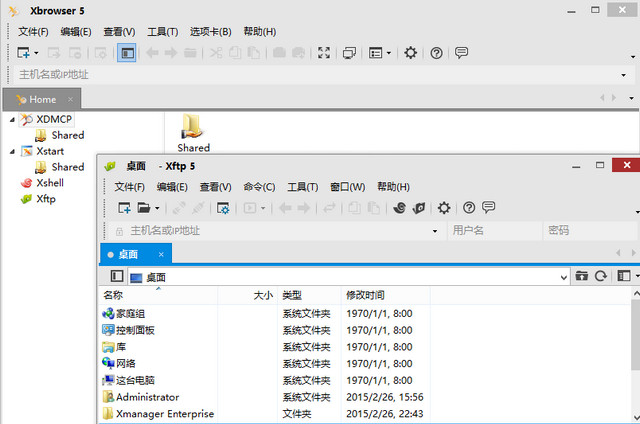Click the list view icon in Xbrowser toolbar
640x424 pixels.
[x=375, y=53]
